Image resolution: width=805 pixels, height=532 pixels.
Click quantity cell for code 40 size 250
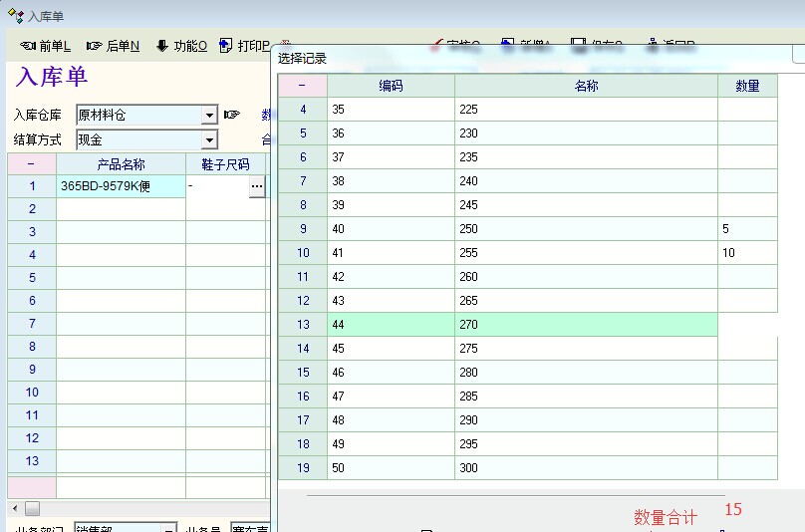point(747,229)
